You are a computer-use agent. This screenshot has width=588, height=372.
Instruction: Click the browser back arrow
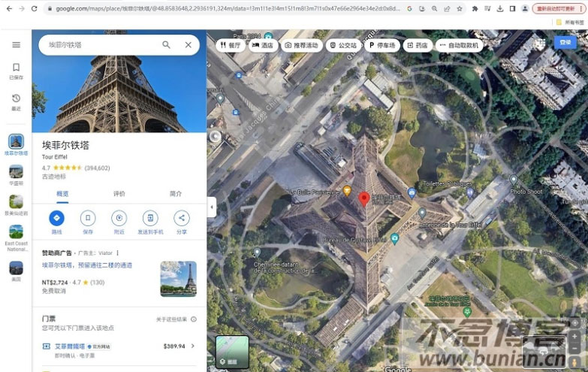9,8
